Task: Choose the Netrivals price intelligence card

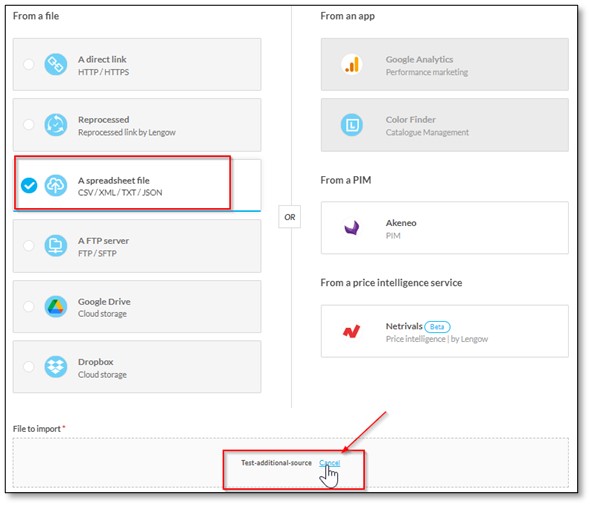Action: [x=445, y=331]
